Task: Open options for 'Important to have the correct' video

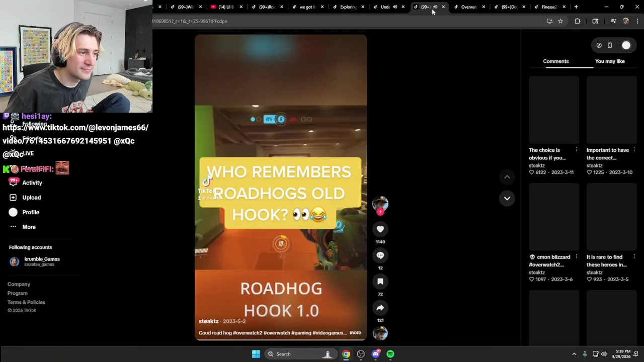Action: click(x=634, y=150)
